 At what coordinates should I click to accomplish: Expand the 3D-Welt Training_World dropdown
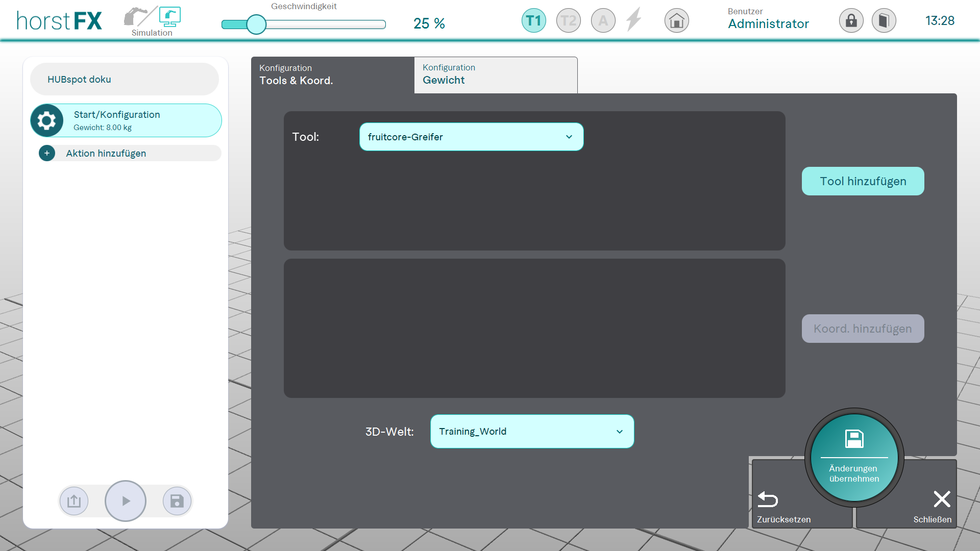[x=532, y=432]
